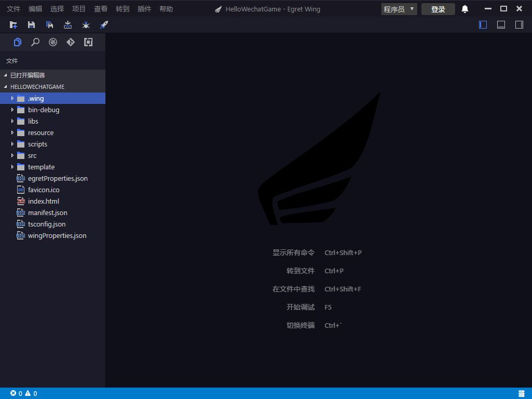
Task: Click the warning count in status bar
Action: pos(31,394)
